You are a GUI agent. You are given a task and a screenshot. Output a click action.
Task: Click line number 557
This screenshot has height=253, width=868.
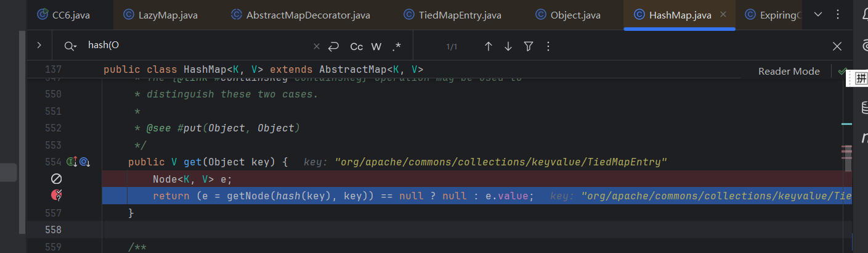coord(54,213)
